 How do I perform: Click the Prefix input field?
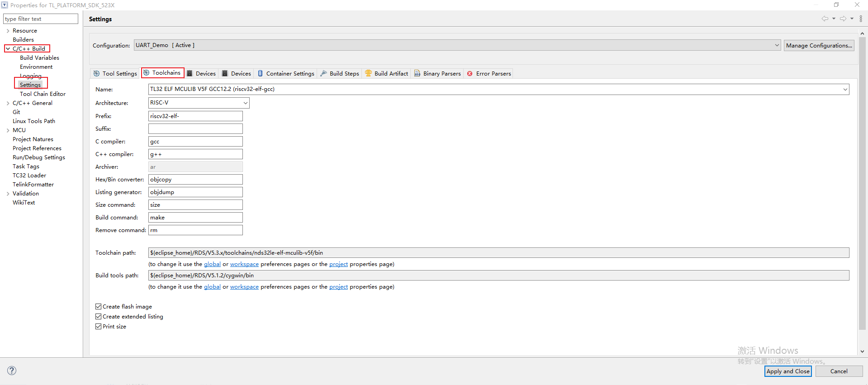pyautogui.click(x=195, y=116)
